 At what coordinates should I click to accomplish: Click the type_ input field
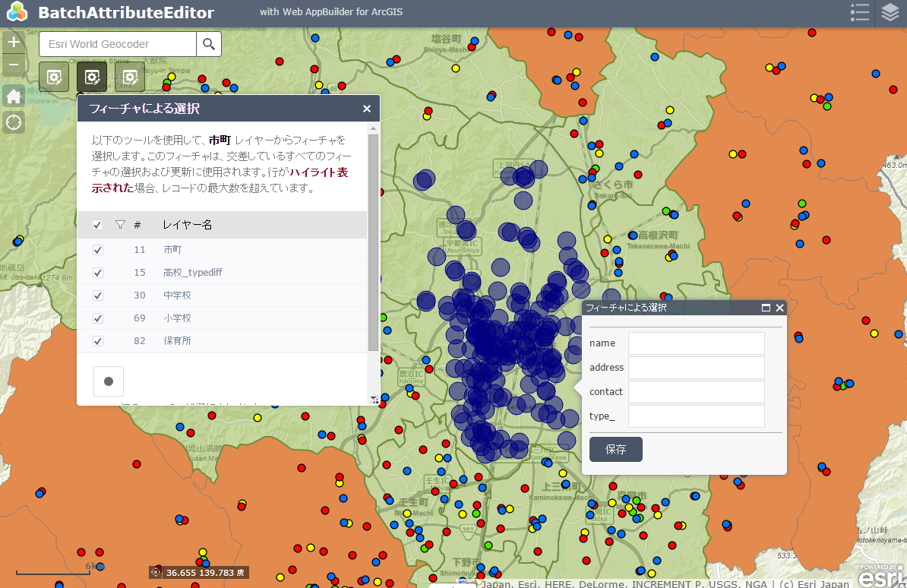[697, 416]
